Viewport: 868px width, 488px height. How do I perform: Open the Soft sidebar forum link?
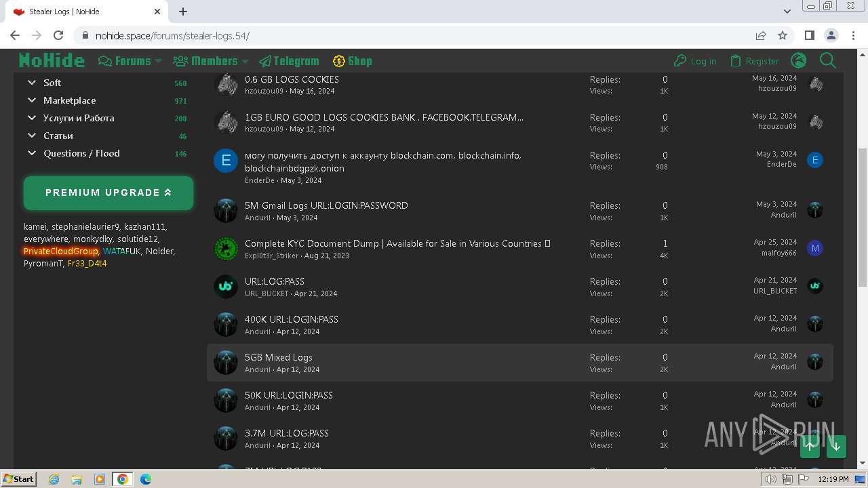(x=52, y=83)
